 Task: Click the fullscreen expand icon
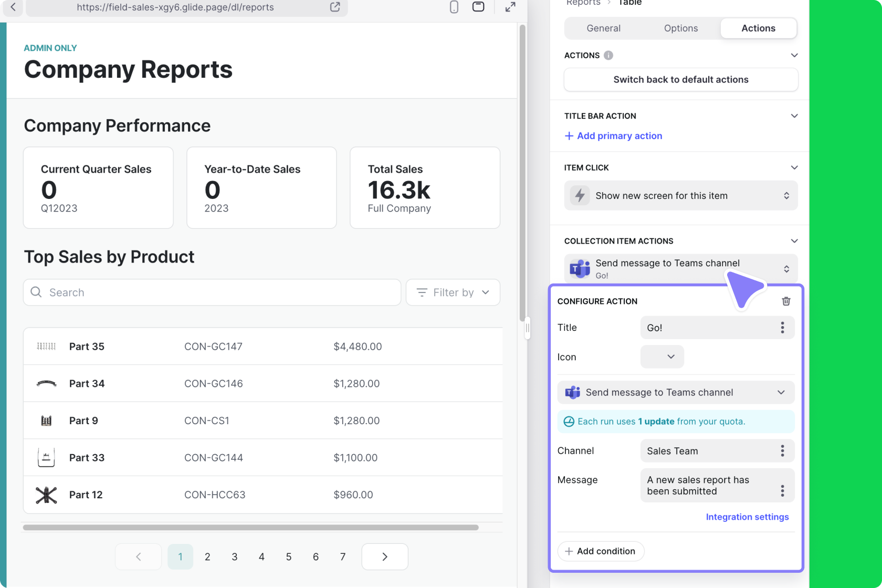coord(510,7)
